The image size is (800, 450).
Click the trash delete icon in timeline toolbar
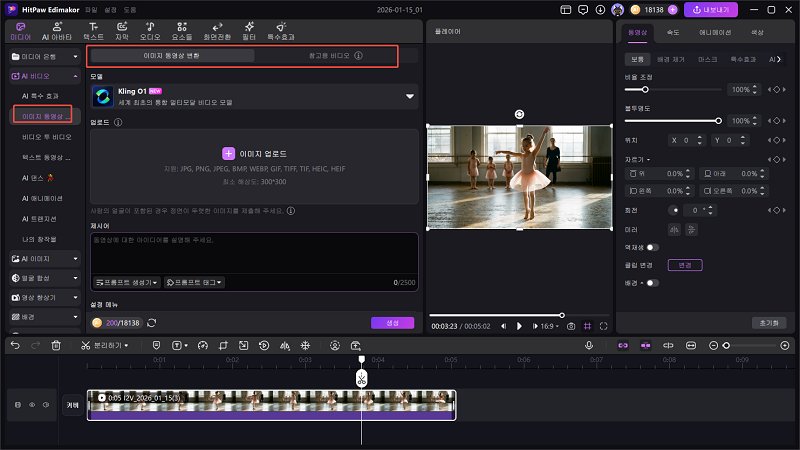(x=56, y=345)
